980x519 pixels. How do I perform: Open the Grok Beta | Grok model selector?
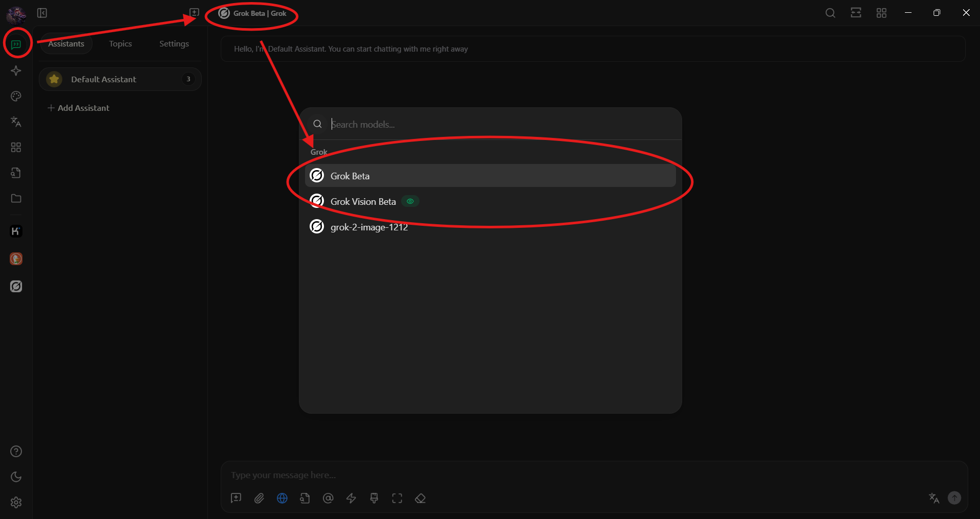tap(252, 13)
